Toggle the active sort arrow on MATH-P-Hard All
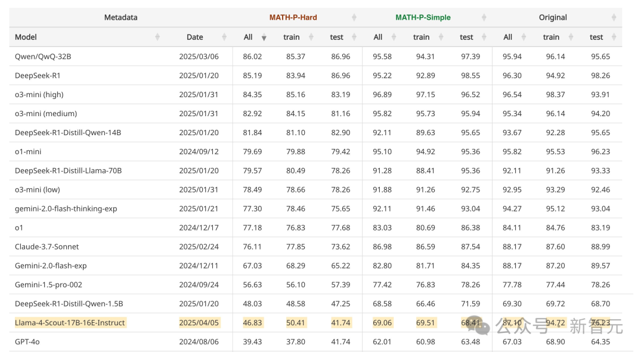 (x=264, y=38)
